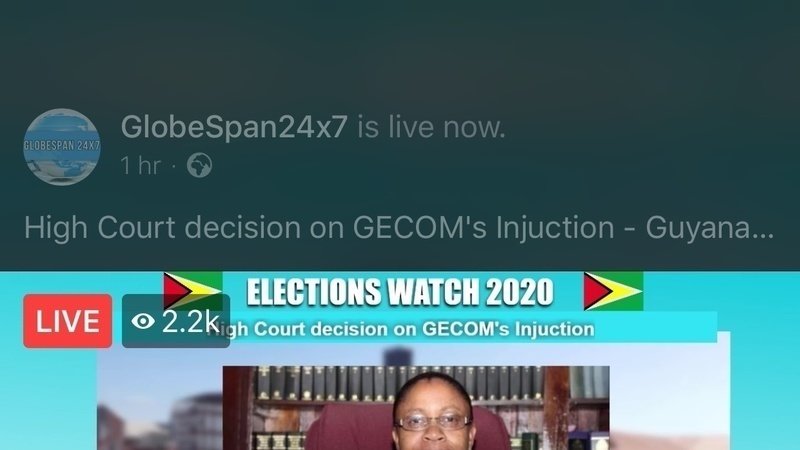Screen dimensions: 800x450
Task: Click the right Guyana flag graphic
Action: click(613, 291)
